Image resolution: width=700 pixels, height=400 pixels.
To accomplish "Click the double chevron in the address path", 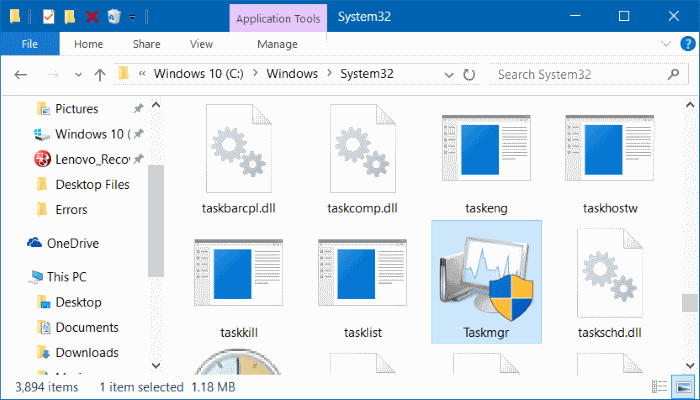I will tap(142, 74).
